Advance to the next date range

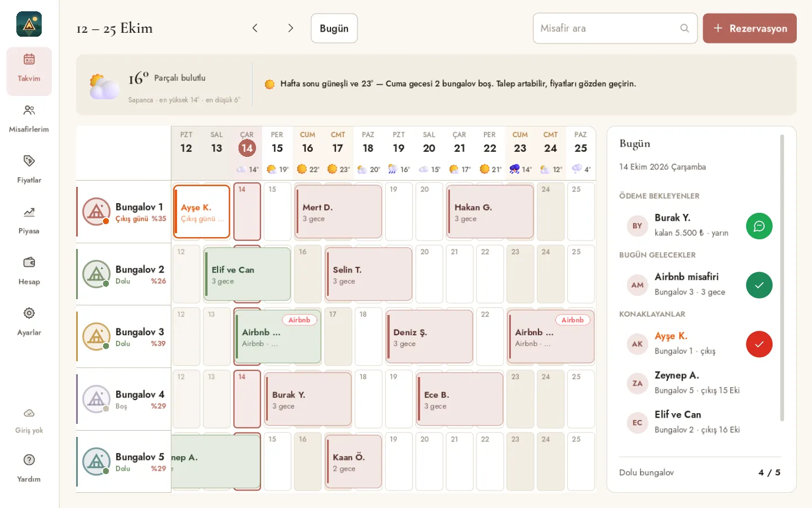(290, 28)
